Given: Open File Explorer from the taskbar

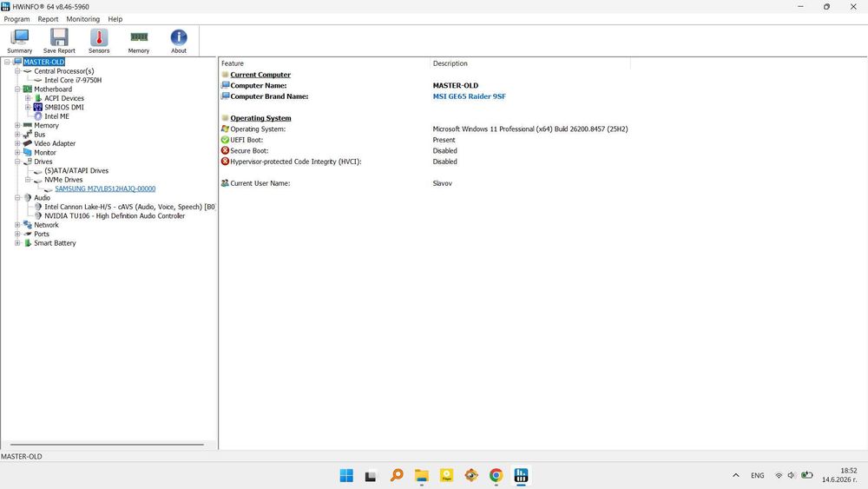Looking at the screenshot, I should [422, 475].
